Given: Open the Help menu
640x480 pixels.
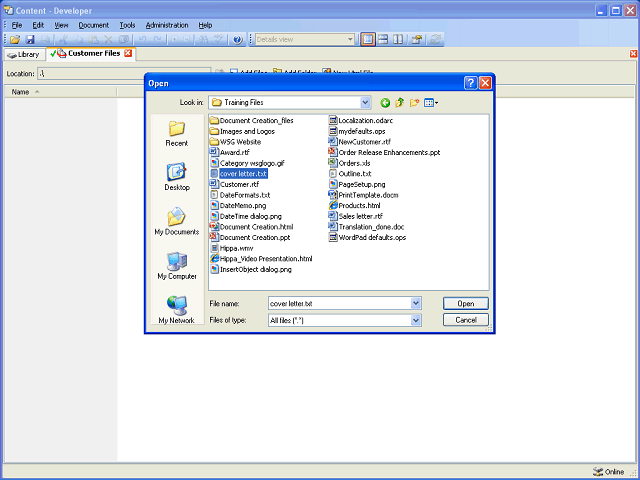Looking at the screenshot, I should pos(205,25).
